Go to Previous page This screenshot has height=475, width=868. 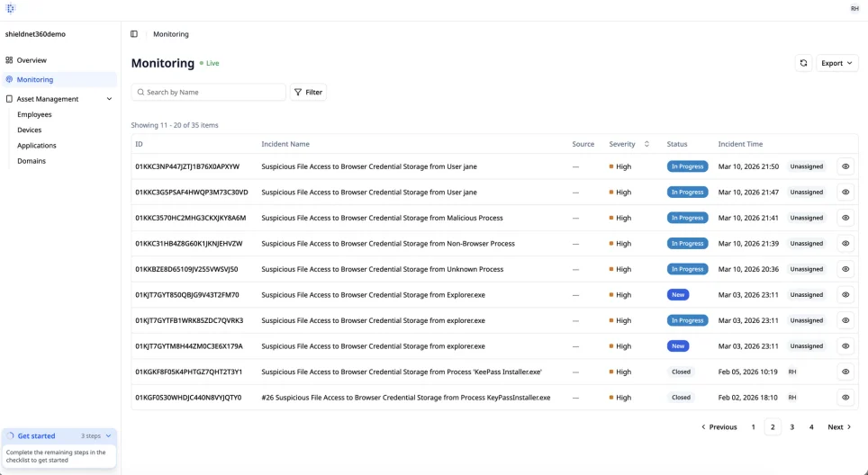click(719, 427)
